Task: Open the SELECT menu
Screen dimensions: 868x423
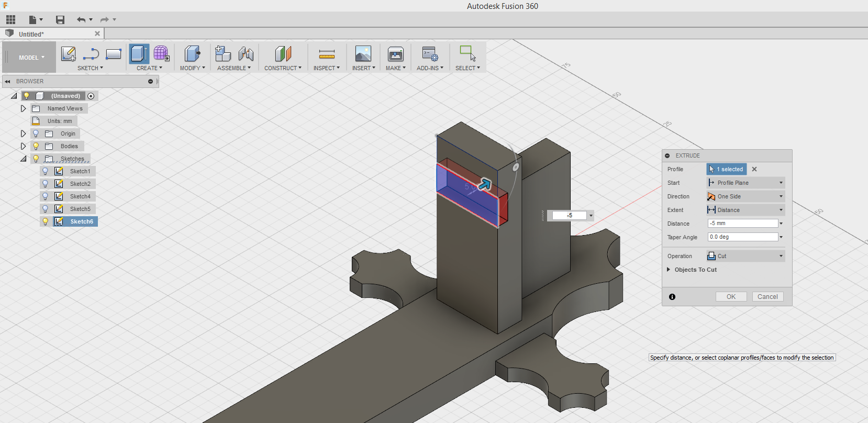Action: pos(468,68)
